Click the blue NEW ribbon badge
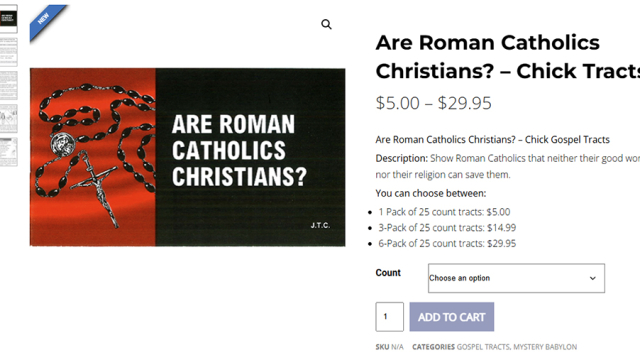The height and width of the screenshot is (360, 640). [46, 22]
